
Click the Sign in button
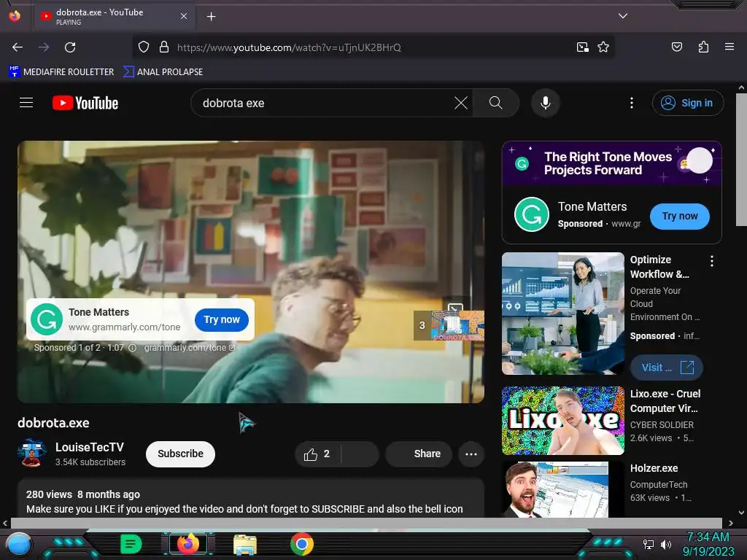pyautogui.click(x=687, y=103)
